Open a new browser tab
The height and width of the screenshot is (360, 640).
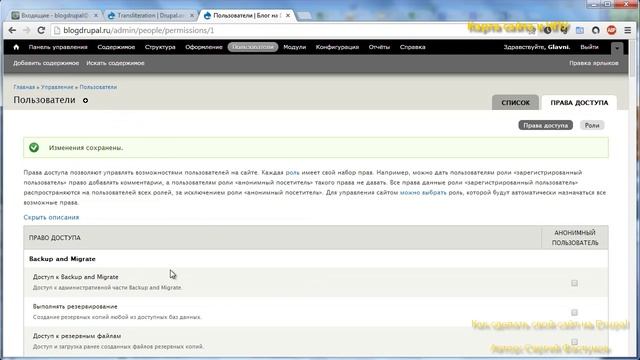(304, 16)
